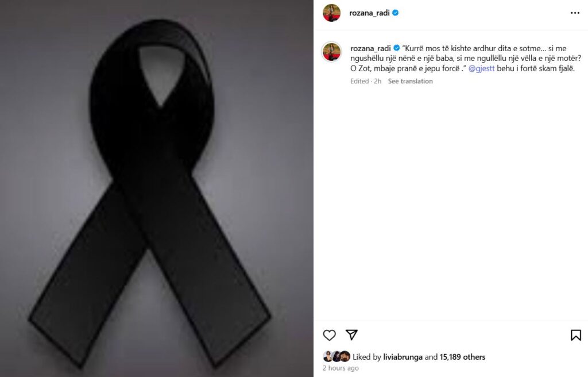Click the 'Liked by' text

[x=367, y=357]
